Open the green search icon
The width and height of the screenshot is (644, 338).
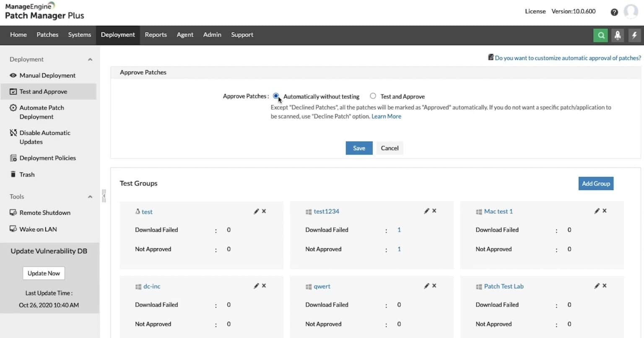[x=600, y=35]
